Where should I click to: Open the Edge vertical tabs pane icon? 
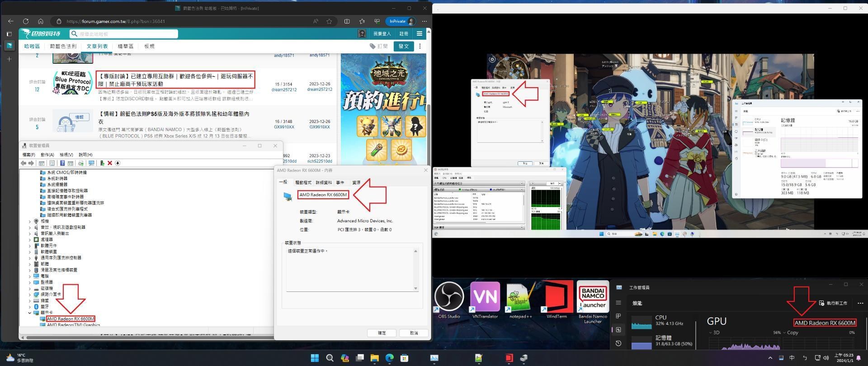point(9,33)
